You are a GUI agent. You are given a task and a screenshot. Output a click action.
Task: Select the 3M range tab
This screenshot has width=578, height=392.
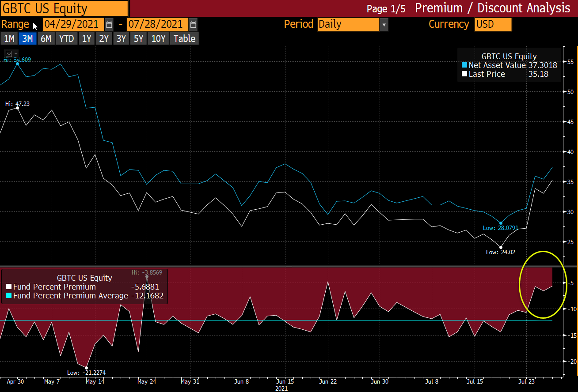click(x=27, y=39)
